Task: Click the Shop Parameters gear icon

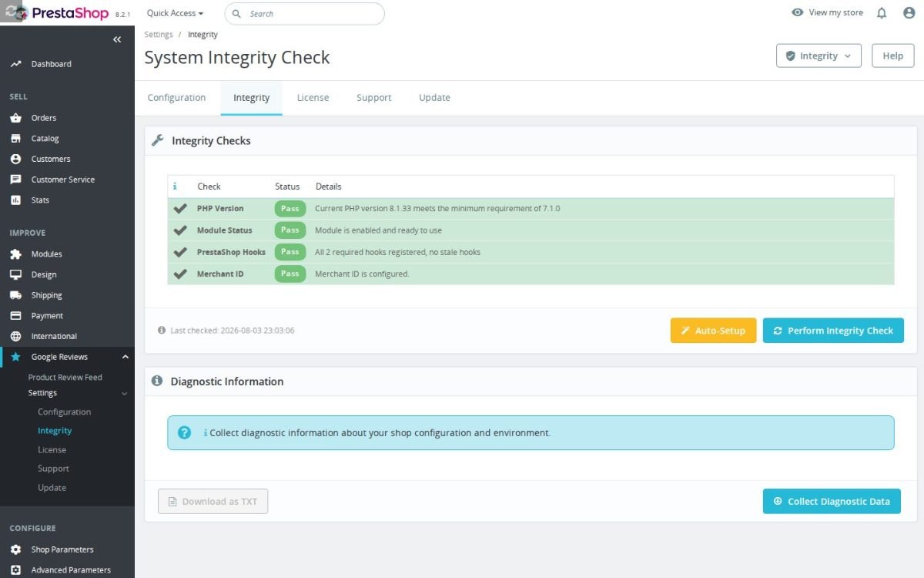Action: (15, 549)
